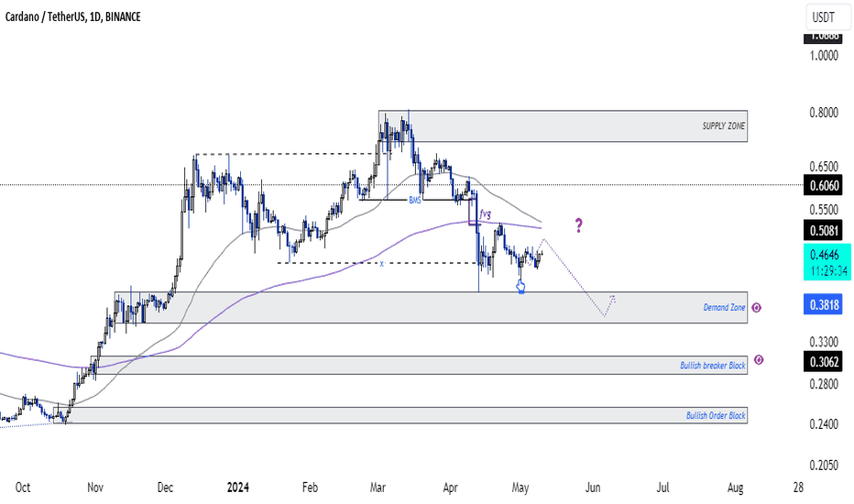Click the current price 0.4646 label
Screen dimensions: 854x504
827,262
